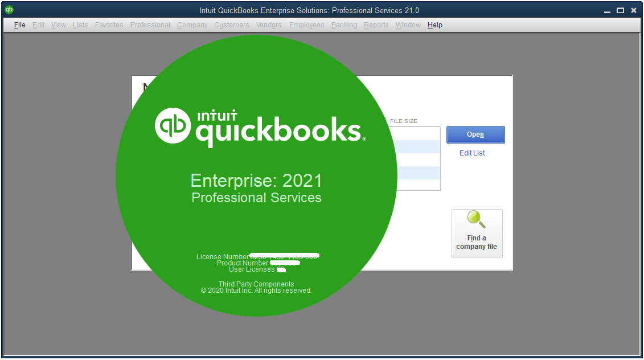Open the File menu
The height and width of the screenshot is (360, 644).
coord(20,25)
